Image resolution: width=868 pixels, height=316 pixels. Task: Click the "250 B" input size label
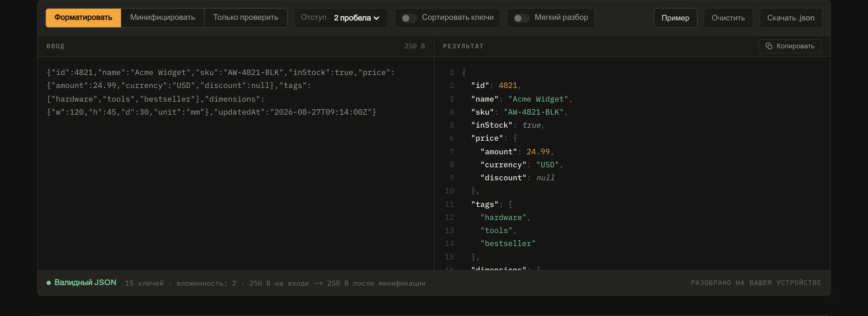[x=414, y=46]
